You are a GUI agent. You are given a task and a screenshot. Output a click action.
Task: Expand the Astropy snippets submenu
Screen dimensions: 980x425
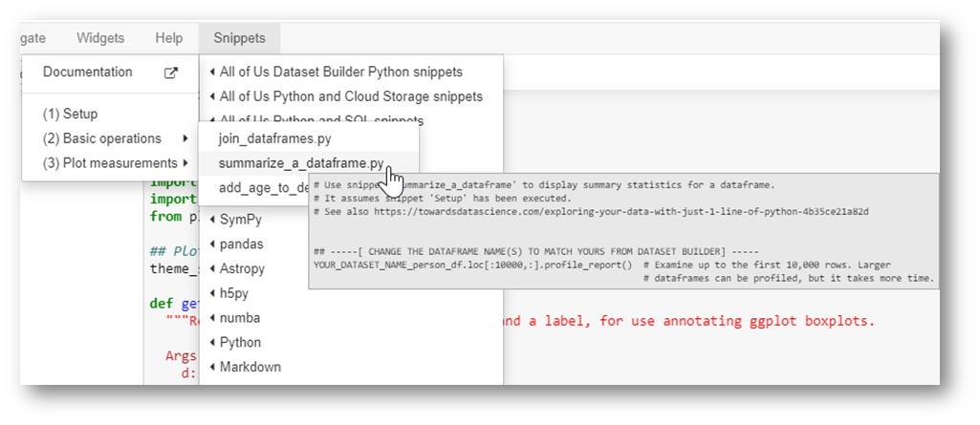point(351,268)
